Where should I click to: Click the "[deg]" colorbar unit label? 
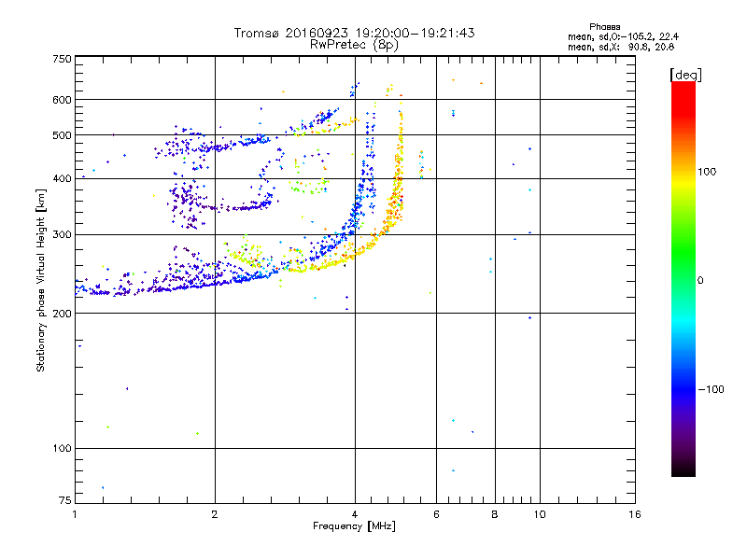click(685, 75)
